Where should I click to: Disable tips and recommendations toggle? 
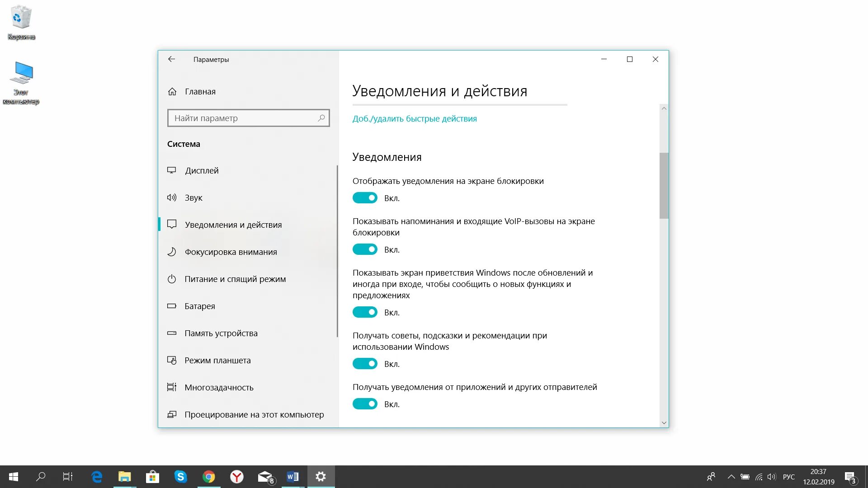[365, 363]
